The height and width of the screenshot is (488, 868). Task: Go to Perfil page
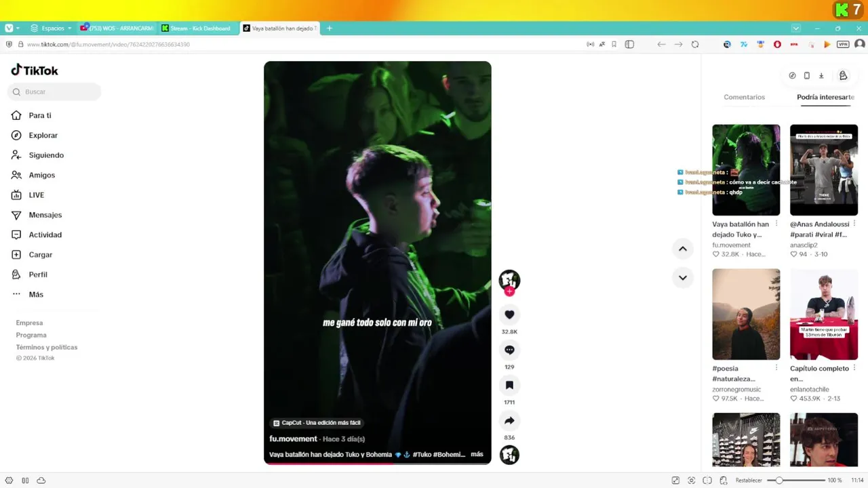29,274
